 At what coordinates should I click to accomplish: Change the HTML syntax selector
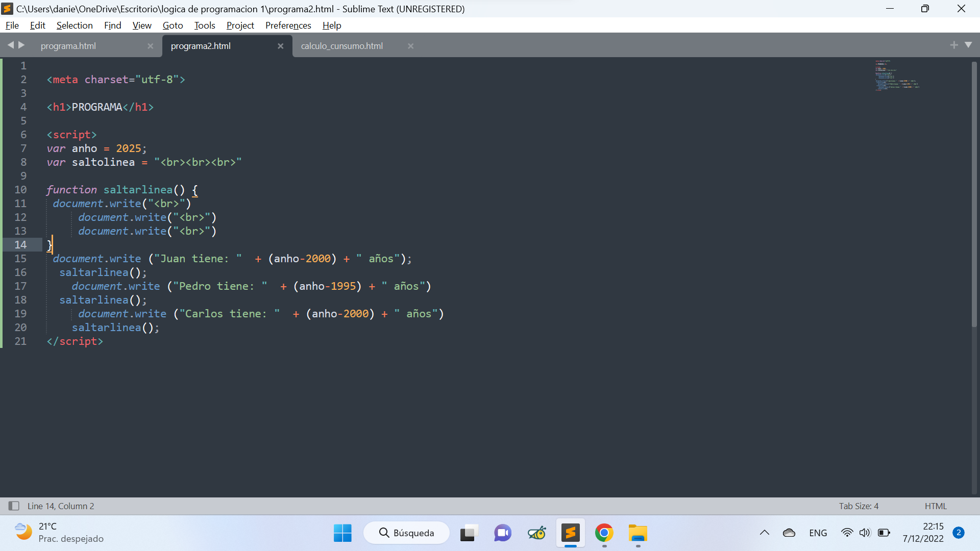click(x=936, y=506)
